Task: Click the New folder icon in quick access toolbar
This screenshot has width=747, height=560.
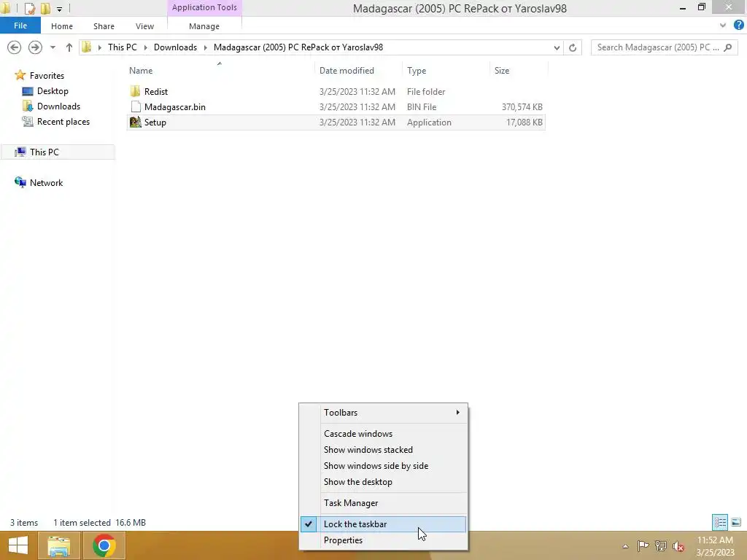Action: tap(45, 8)
